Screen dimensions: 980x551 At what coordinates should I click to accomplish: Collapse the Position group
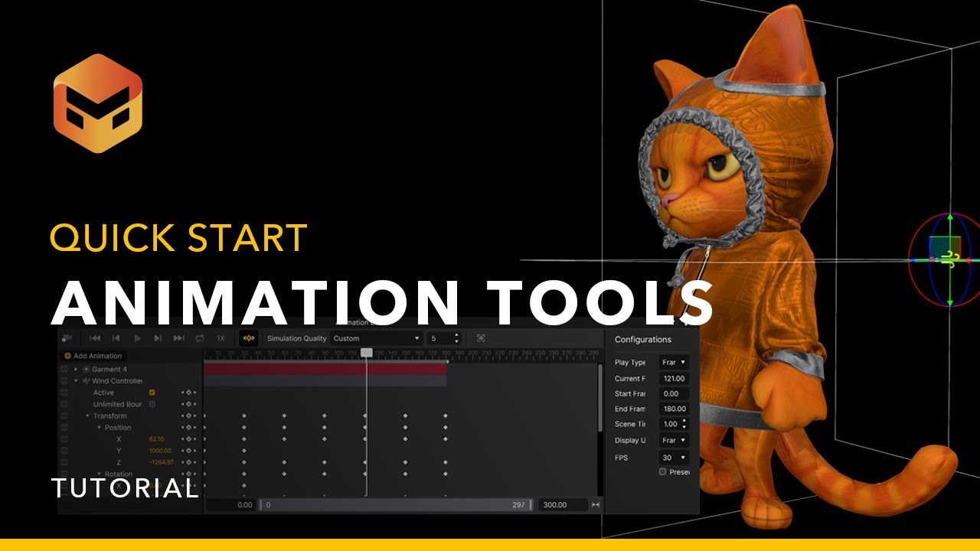tap(99, 428)
